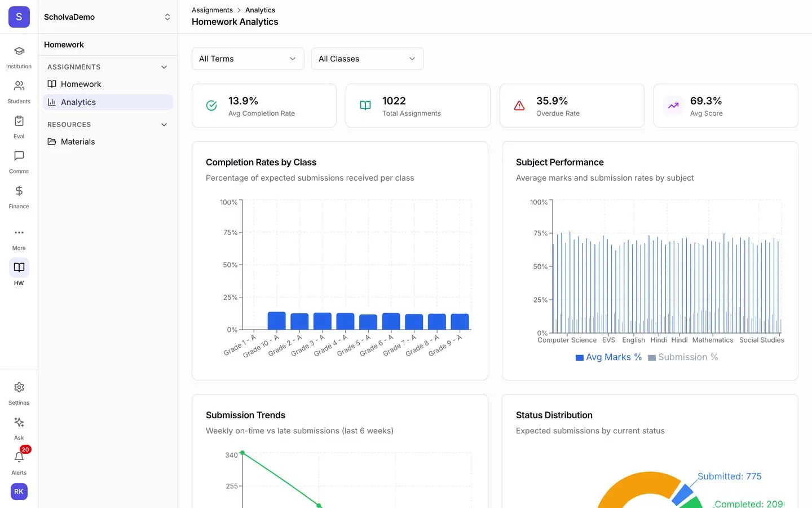Screen dimensions: 812x508
Task: Click the Homework Analytics page title
Action: click(235, 22)
